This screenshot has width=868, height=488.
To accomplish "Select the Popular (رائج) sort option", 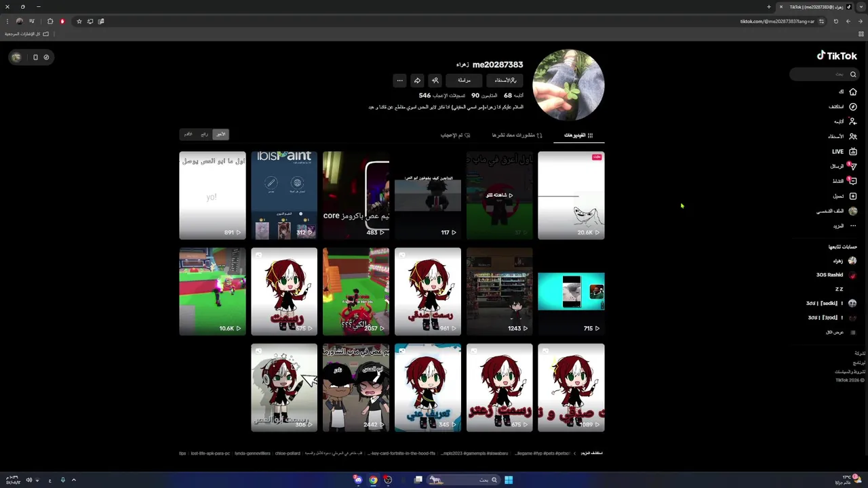I will click(x=204, y=134).
